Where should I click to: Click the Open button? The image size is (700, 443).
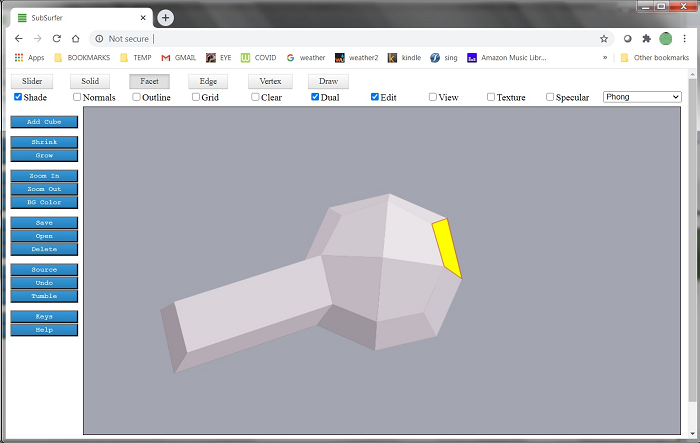click(44, 236)
